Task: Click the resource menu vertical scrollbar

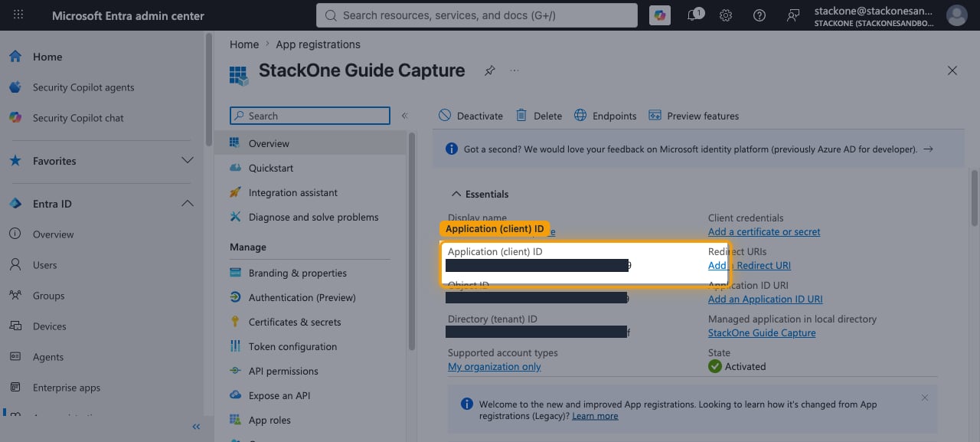Action: click(x=412, y=241)
